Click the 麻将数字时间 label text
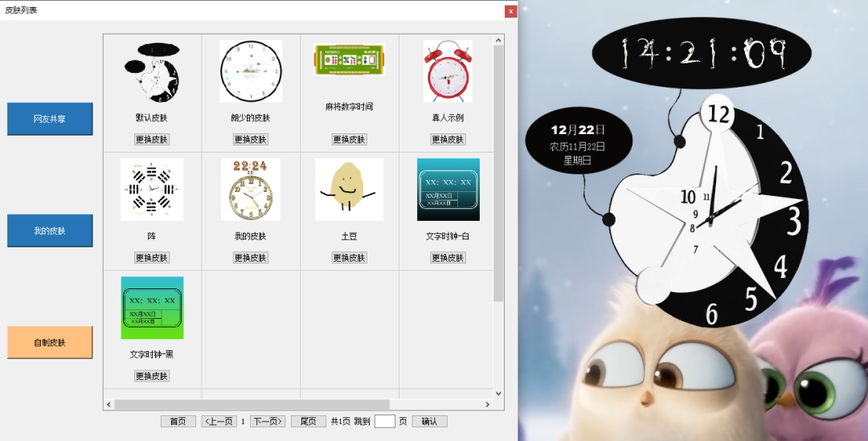The image size is (868, 441). coord(350,107)
